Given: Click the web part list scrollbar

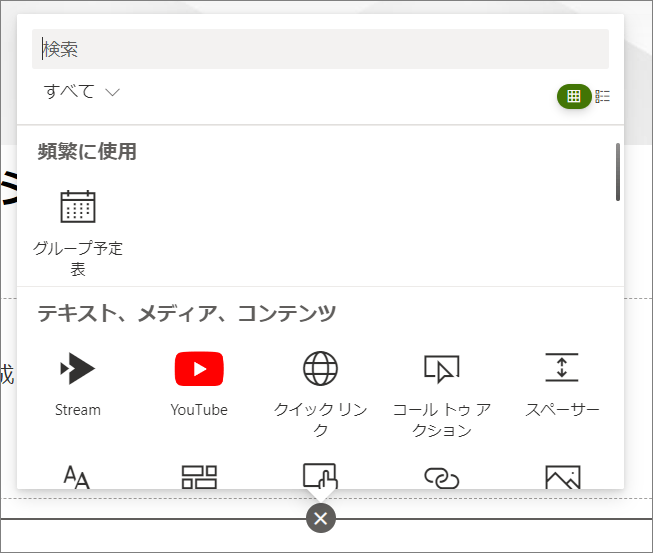Looking at the screenshot, I should pos(618,172).
